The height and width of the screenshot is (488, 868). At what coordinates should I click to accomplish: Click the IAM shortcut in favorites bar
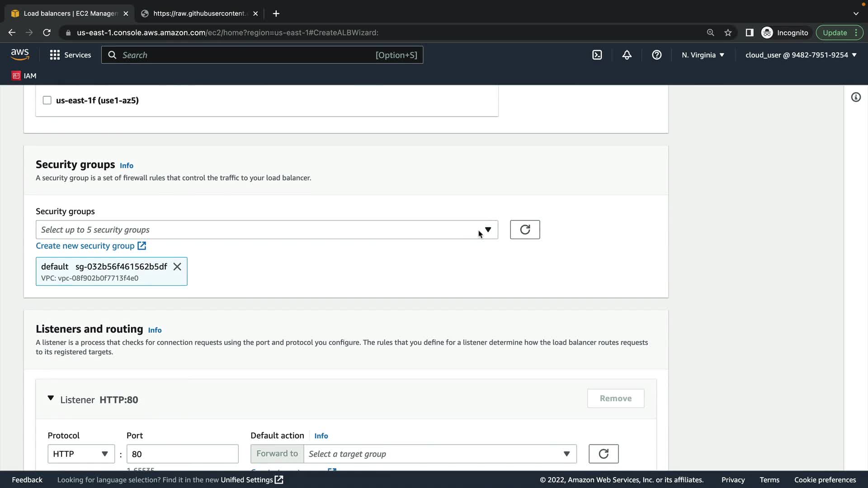click(24, 75)
